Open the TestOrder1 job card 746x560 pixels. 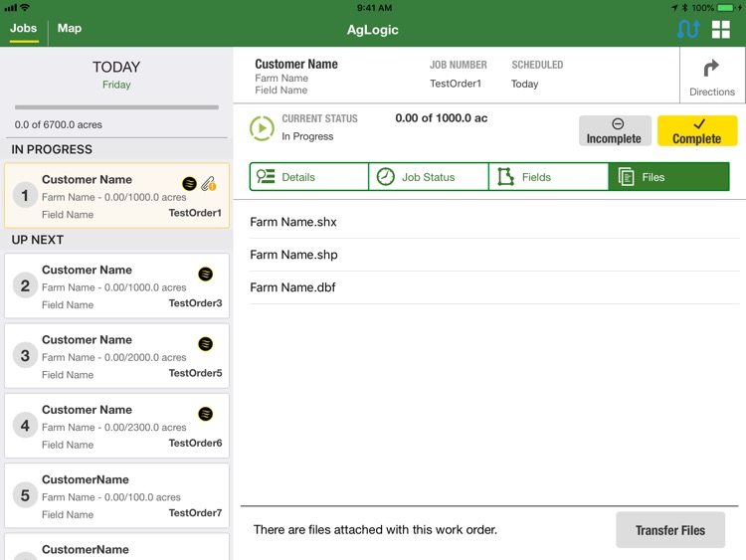116,196
